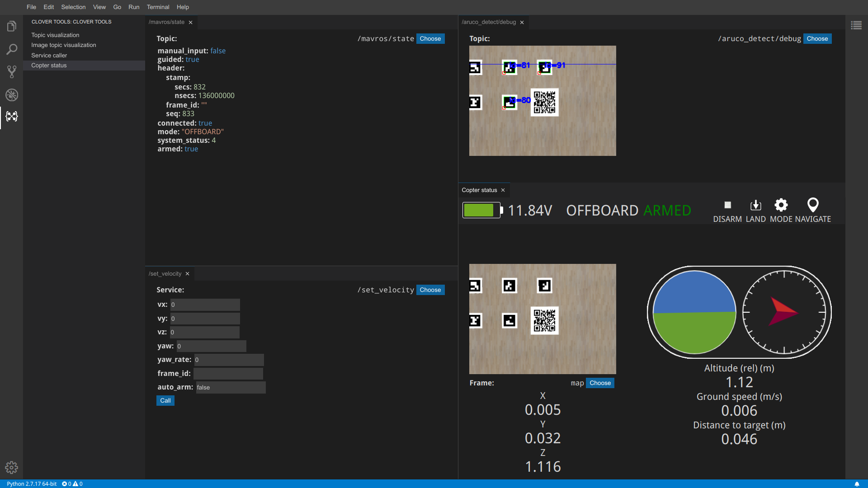Image resolution: width=868 pixels, height=488 pixels.
Task: Select Service caller in Clover Tools list
Action: [x=49, y=55]
